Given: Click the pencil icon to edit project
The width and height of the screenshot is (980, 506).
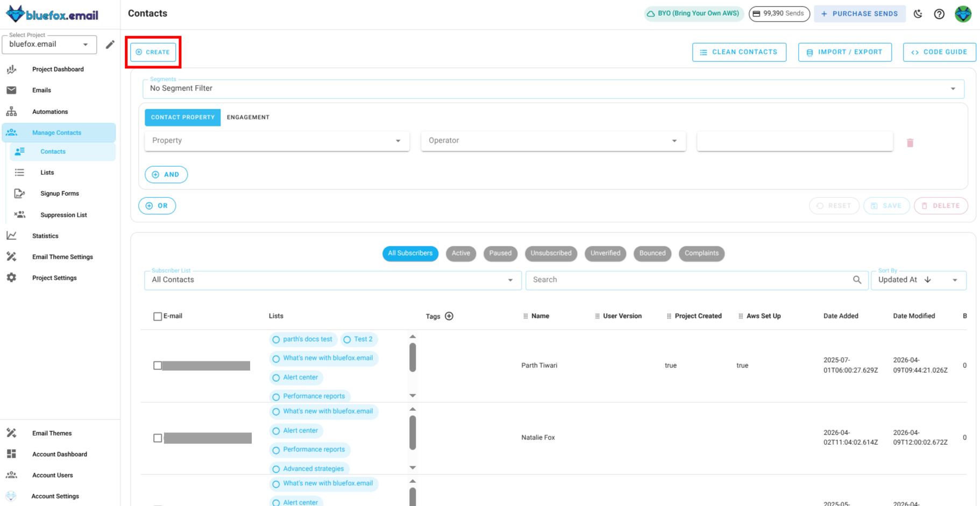Looking at the screenshot, I should (110, 44).
